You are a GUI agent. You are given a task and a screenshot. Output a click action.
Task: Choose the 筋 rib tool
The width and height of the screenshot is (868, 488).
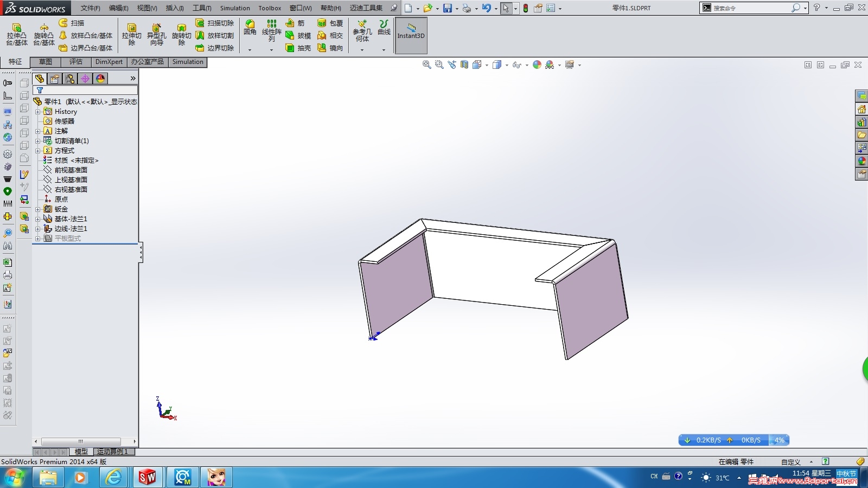(295, 23)
